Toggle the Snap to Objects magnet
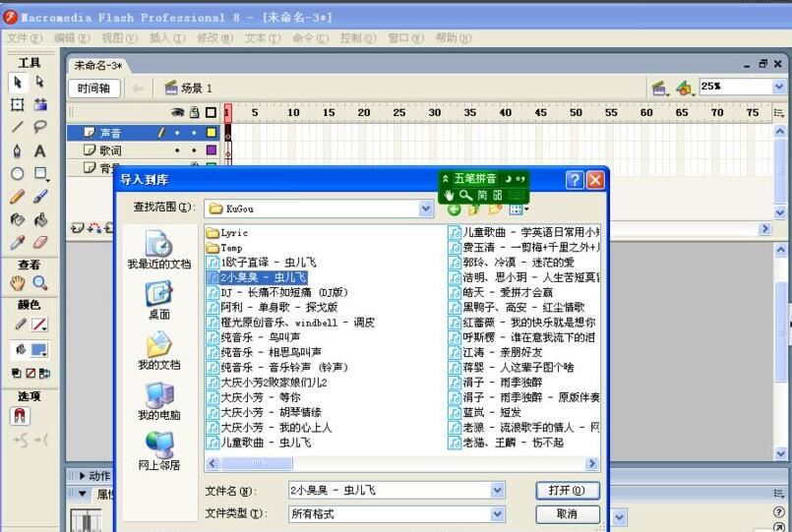This screenshot has width=792, height=532. coord(20,416)
